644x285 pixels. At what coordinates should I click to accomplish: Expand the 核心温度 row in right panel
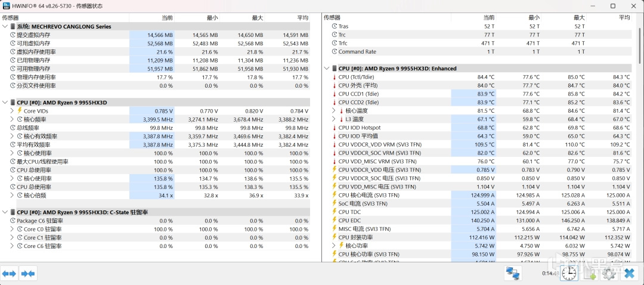pos(334,111)
